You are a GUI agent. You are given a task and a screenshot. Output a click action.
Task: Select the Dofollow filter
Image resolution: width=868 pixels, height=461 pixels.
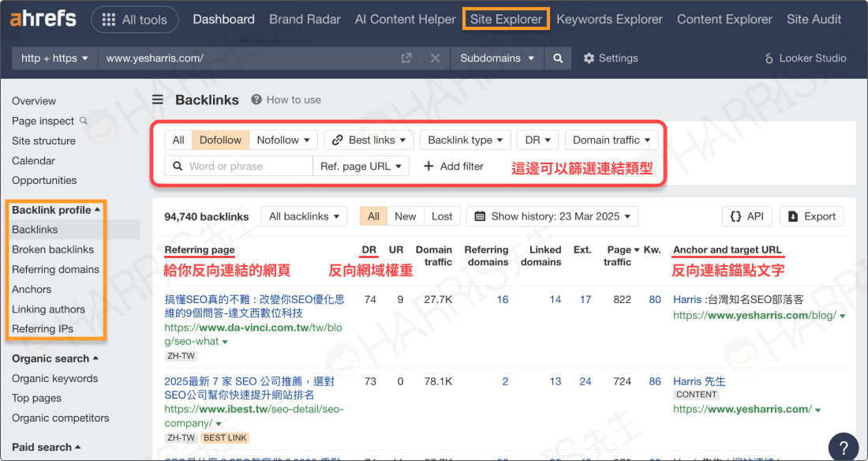(x=220, y=141)
